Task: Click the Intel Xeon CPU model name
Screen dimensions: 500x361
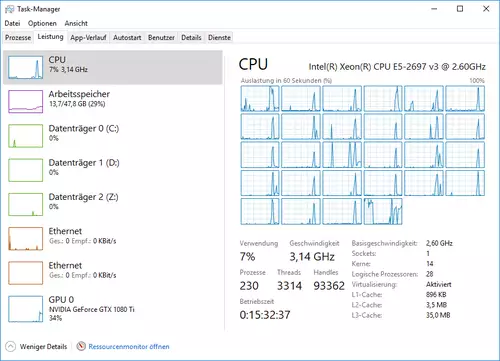Action: tap(397, 67)
